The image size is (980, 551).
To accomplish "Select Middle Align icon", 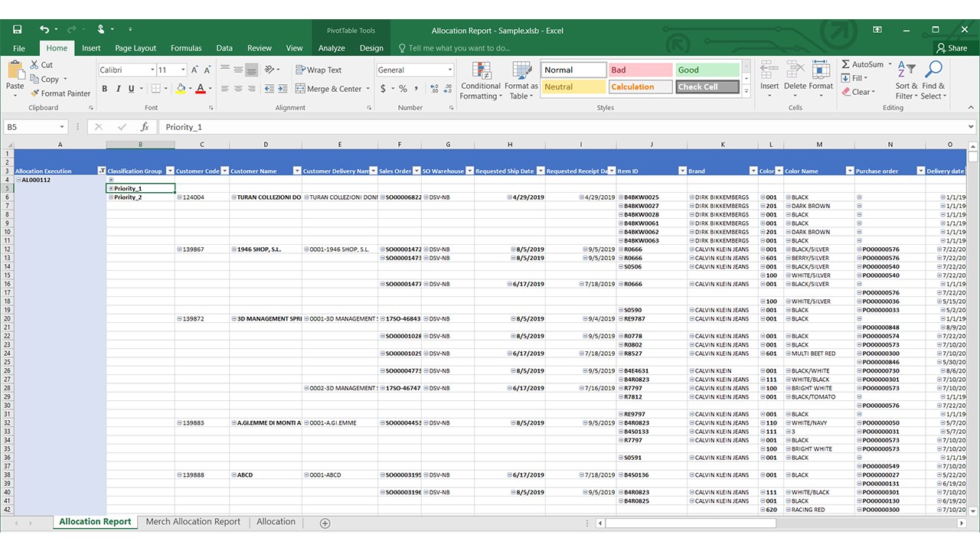I will (238, 70).
